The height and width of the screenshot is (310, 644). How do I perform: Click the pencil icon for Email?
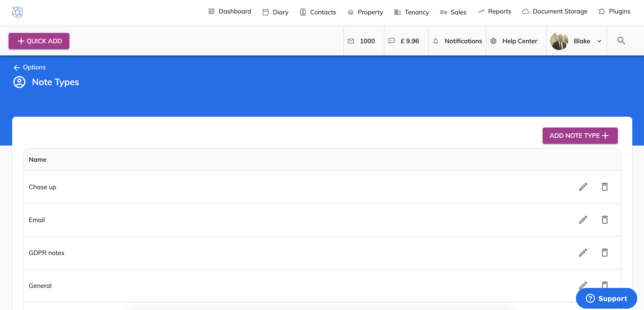(x=583, y=220)
